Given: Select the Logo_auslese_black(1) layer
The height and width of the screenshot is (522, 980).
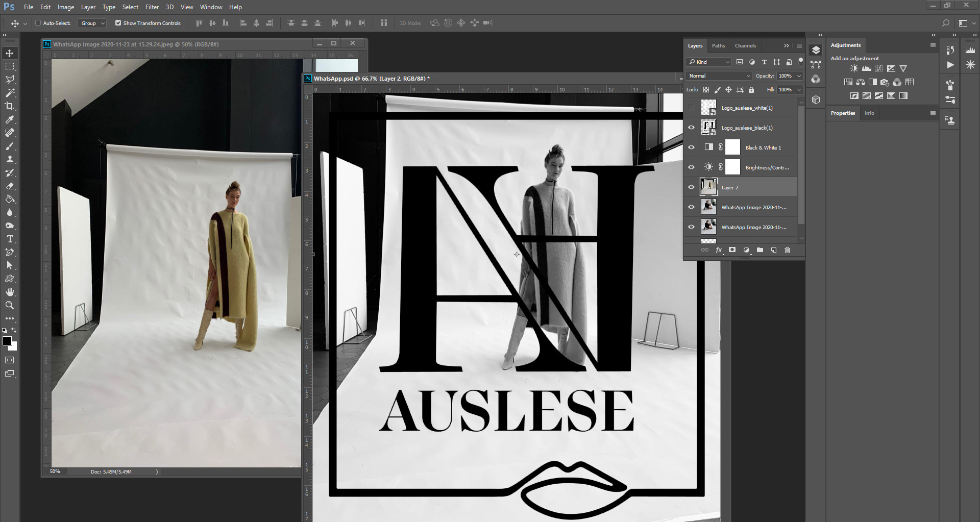Looking at the screenshot, I should tap(747, 128).
